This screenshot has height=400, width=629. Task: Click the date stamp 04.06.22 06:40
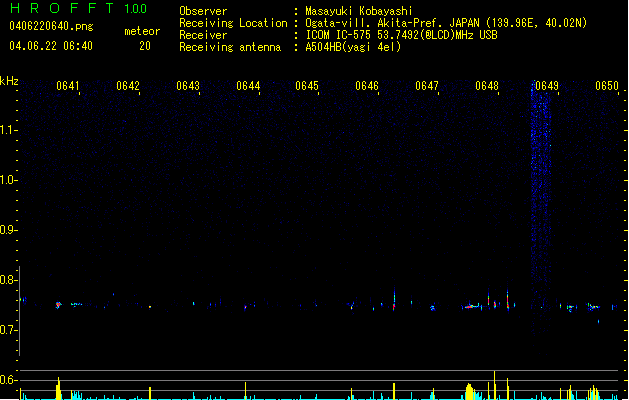(51, 46)
